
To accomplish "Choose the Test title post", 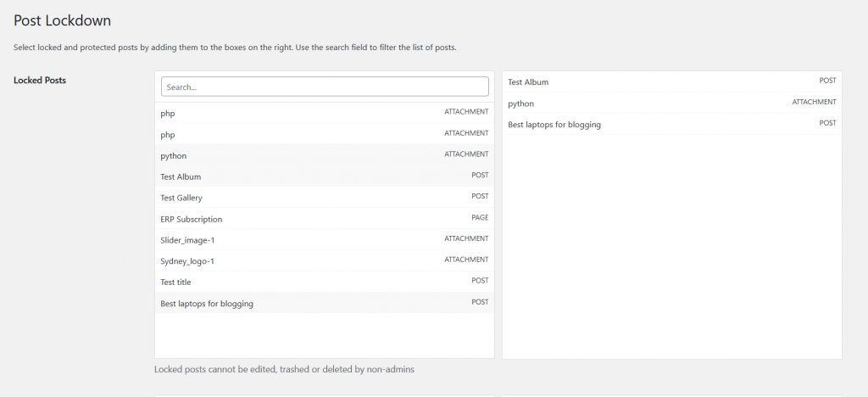I will [x=325, y=282].
